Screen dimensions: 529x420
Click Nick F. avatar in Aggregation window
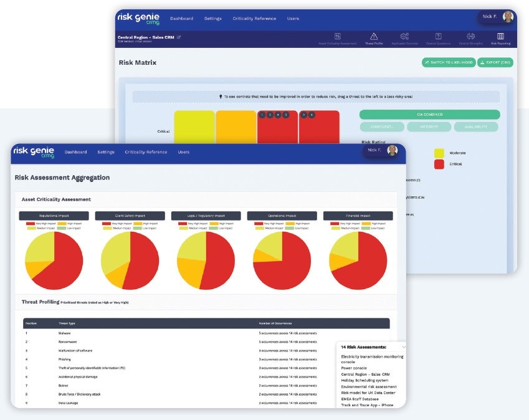(x=392, y=150)
